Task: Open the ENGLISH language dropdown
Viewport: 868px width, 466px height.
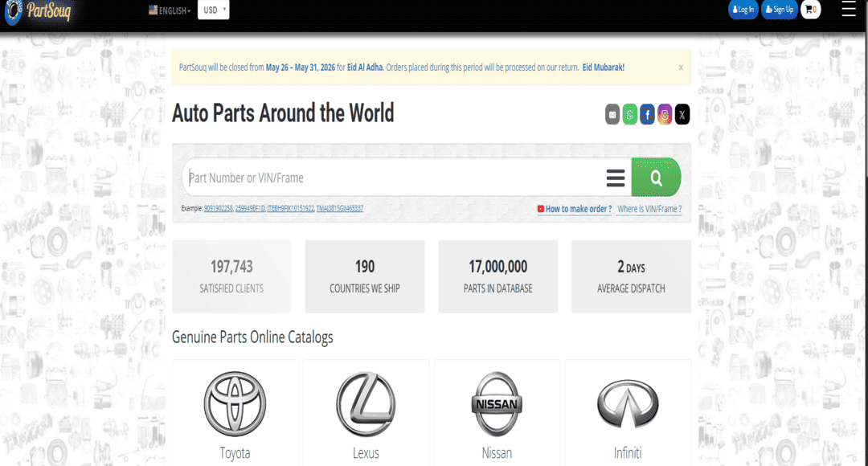Action: (170, 10)
